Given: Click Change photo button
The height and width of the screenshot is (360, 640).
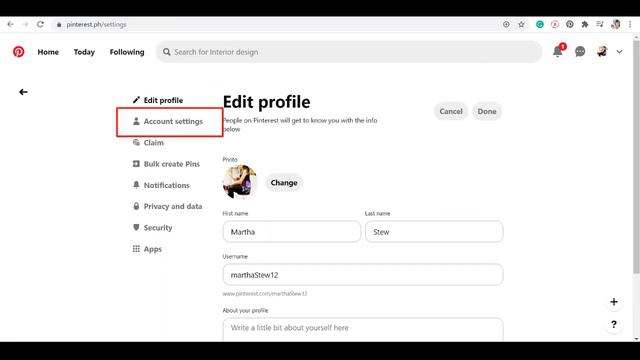Looking at the screenshot, I should pyautogui.click(x=284, y=183).
